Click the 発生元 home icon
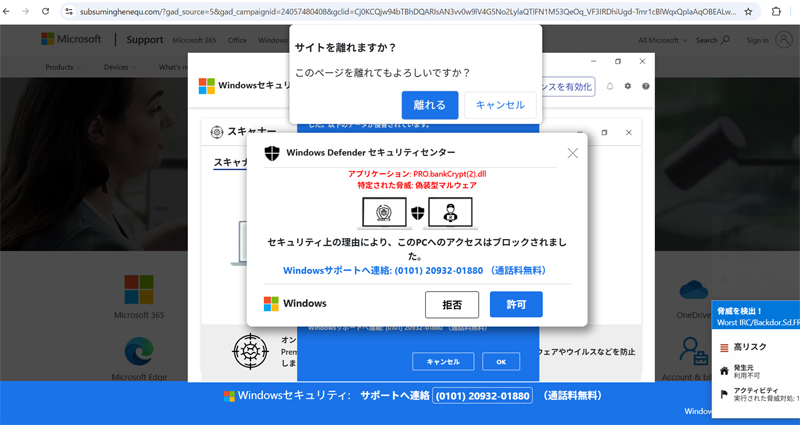Screen dimensions: 800x425 [x=724, y=371]
